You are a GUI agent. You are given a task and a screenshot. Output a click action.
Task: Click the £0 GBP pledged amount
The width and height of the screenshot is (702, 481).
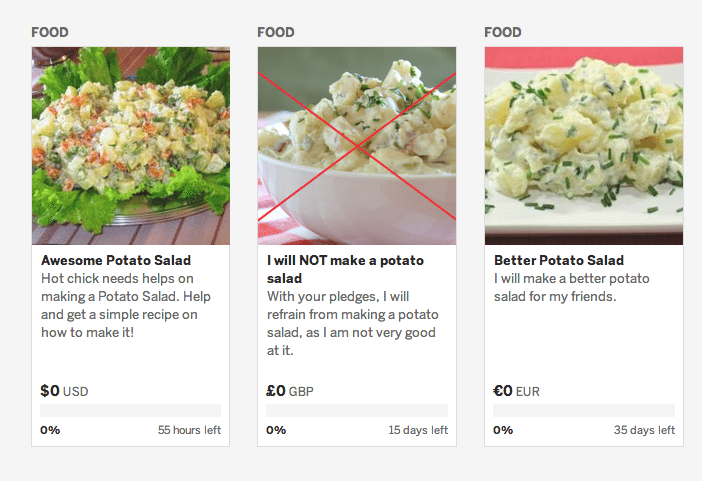click(290, 391)
